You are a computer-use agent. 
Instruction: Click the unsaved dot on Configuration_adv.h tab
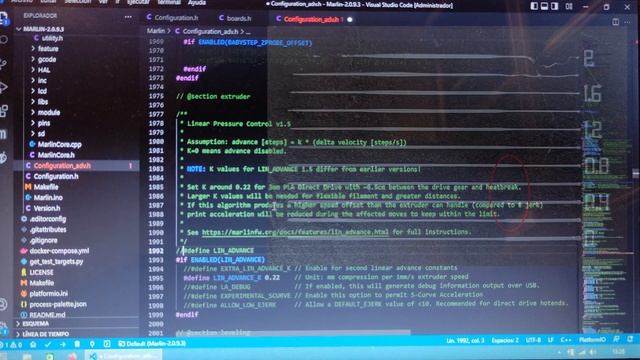pyautogui.click(x=350, y=19)
